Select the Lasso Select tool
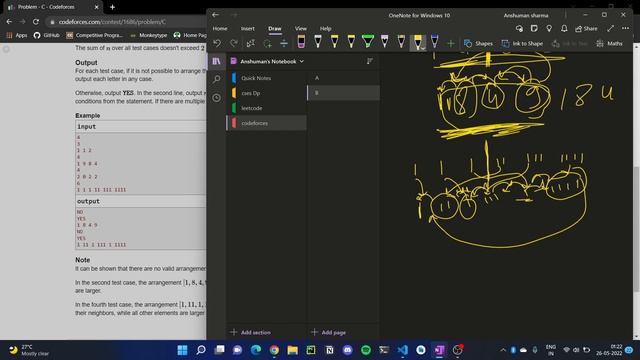The width and height of the screenshot is (640, 360). point(250,43)
